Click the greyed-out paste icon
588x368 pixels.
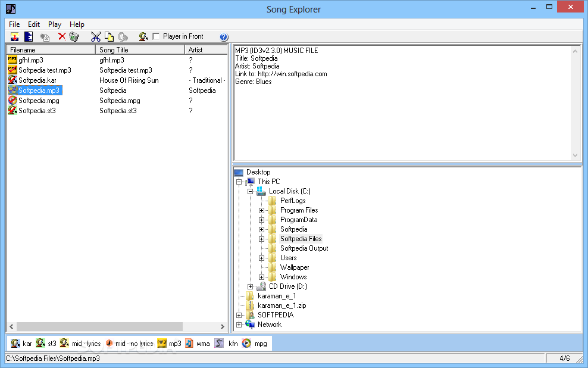coord(123,37)
